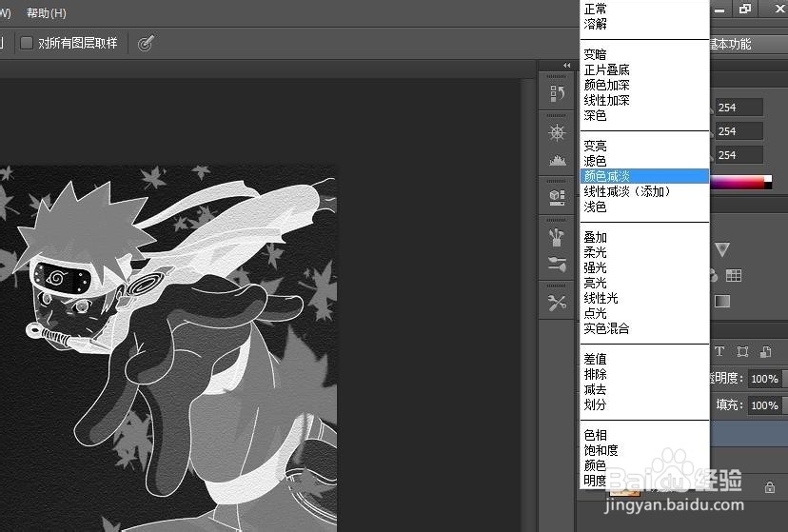Click the first 254 color value field

tap(739, 108)
